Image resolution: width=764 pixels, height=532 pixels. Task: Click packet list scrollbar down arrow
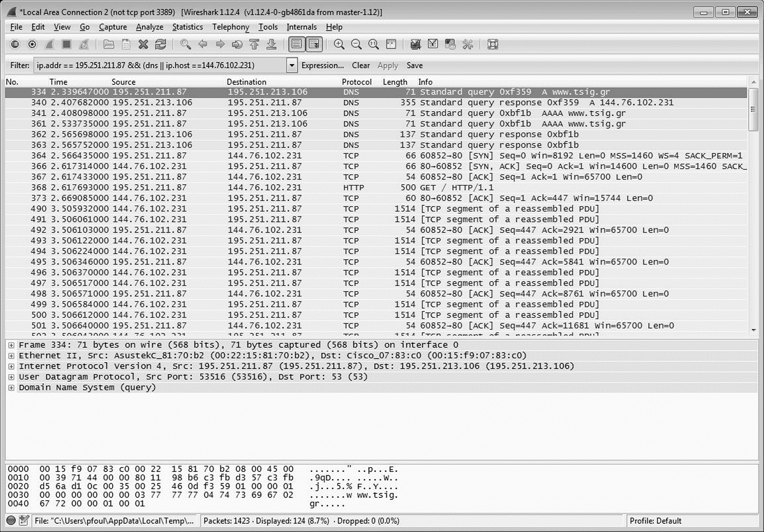click(x=754, y=330)
